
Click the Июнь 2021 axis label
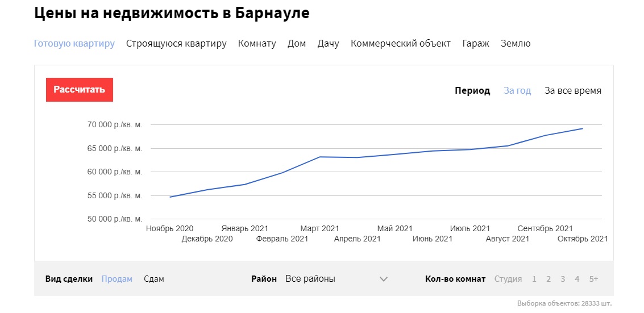point(433,239)
